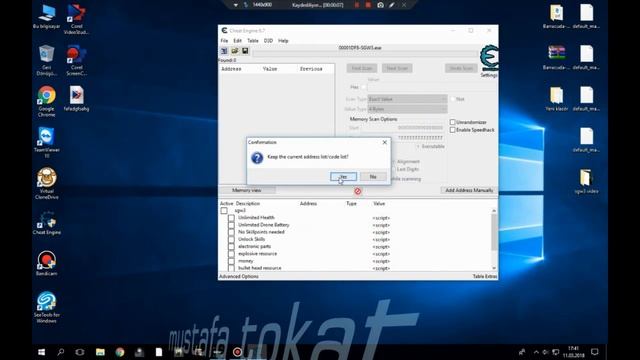Open SeeTools for Windows desktop shortcut
The height and width of the screenshot is (360, 640).
(47, 307)
